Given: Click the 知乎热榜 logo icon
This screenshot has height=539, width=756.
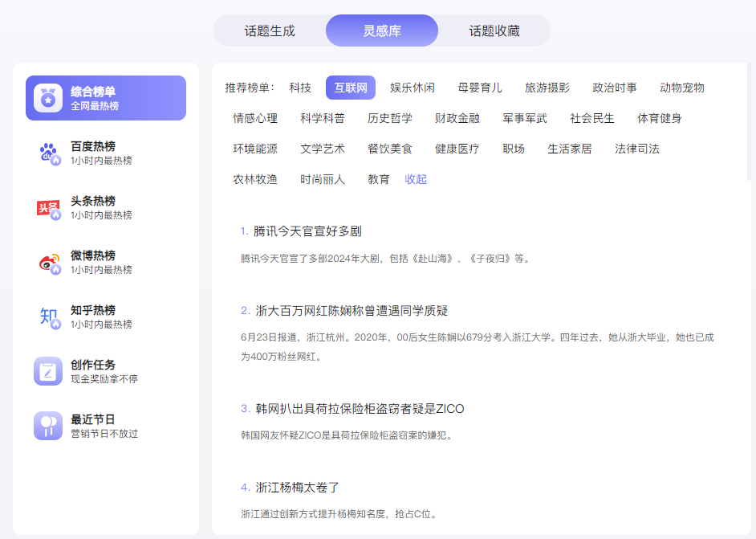Looking at the screenshot, I should click(x=49, y=317).
